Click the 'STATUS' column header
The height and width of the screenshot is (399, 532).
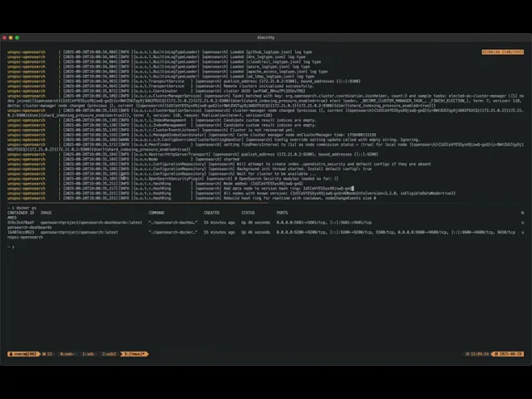click(x=248, y=213)
